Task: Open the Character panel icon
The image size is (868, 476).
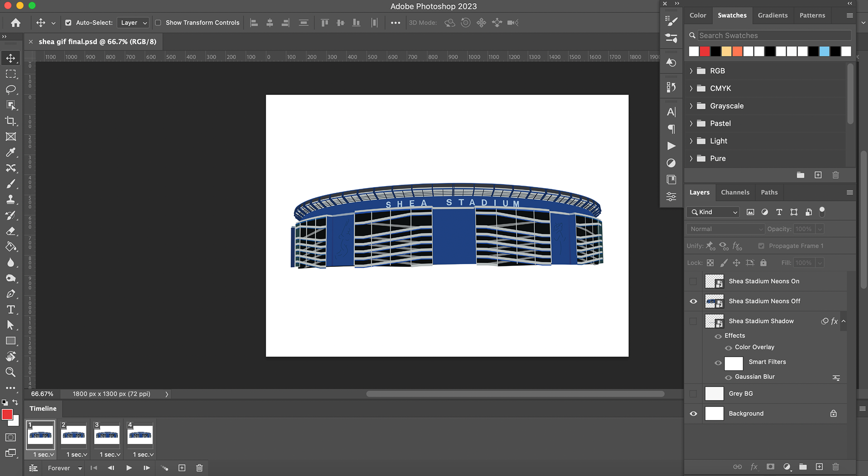Action: (671, 112)
